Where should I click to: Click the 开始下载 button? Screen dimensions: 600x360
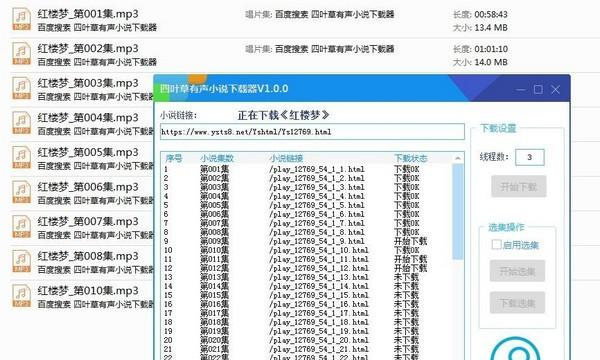[518, 187]
